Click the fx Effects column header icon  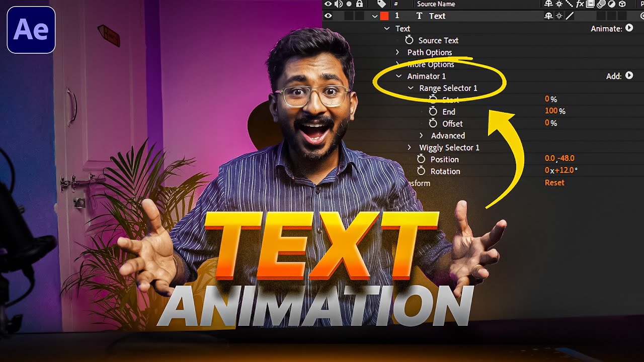[x=580, y=4]
